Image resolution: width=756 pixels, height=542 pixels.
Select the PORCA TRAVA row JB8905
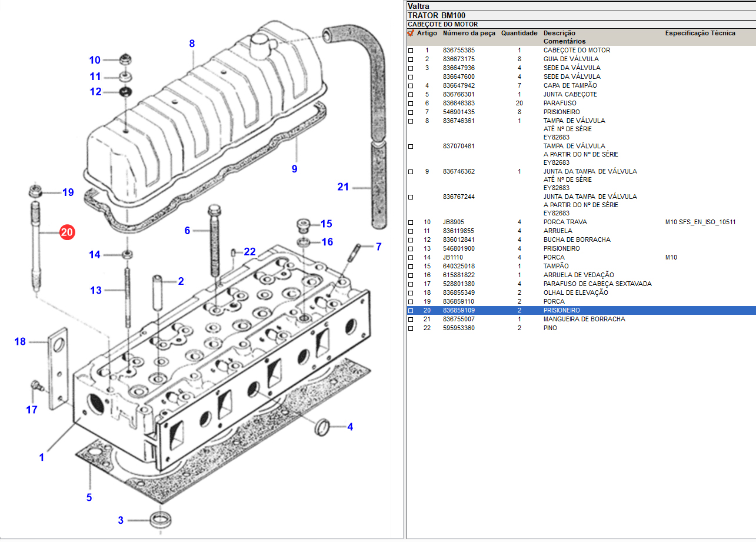coord(565,222)
